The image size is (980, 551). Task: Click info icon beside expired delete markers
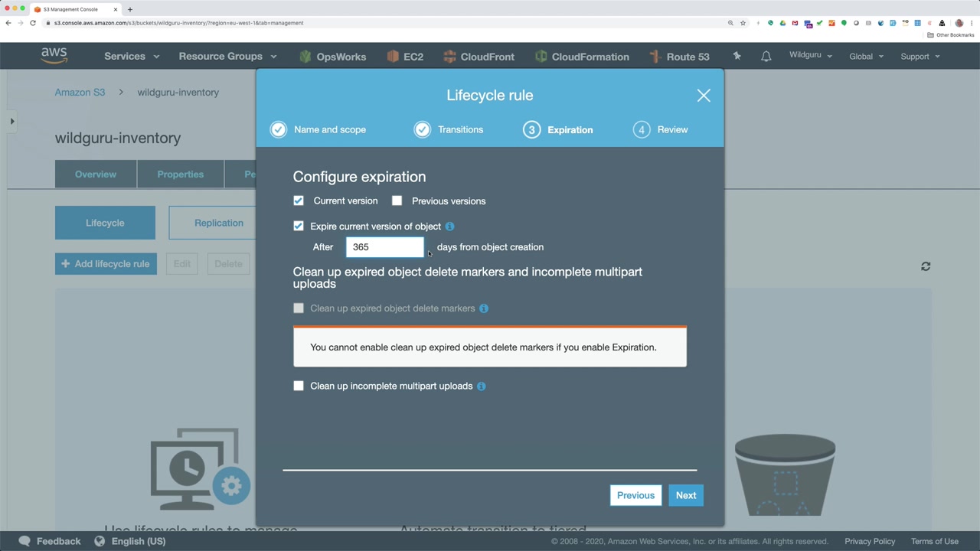click(484, 308)
